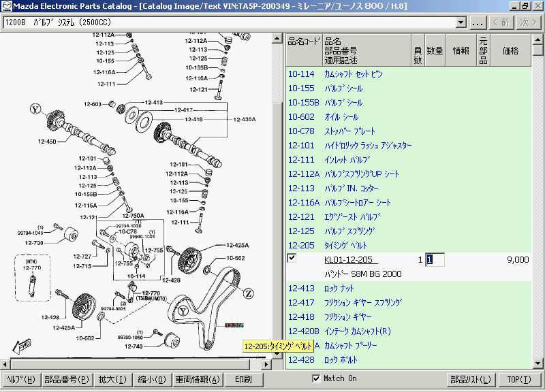The image size is (545, 392).
Task: Select the 12-430A callout in the diagram
Action: pos(244,119)
